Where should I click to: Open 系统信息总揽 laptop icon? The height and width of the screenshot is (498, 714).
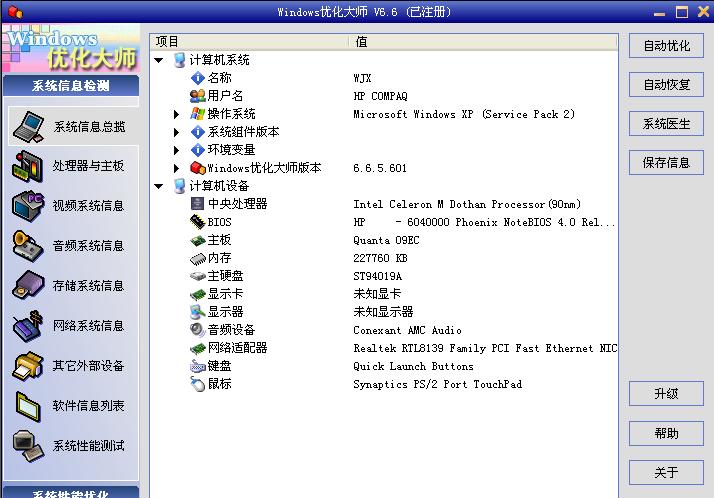(28, 126)
